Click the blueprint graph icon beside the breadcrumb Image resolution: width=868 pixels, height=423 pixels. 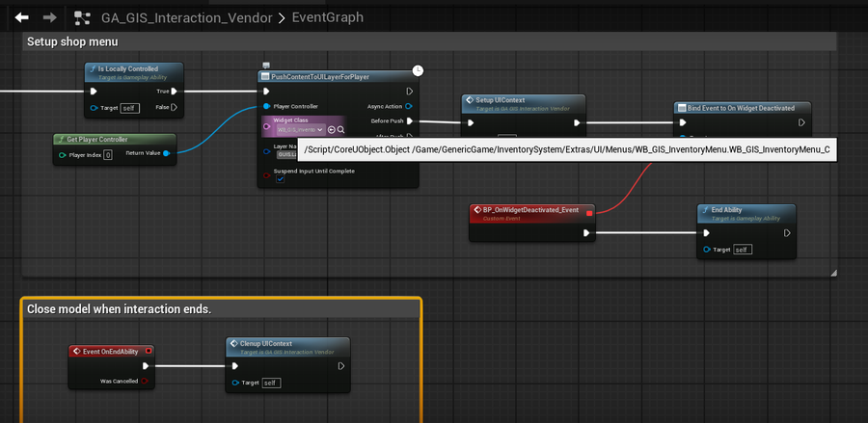[82, 17]
